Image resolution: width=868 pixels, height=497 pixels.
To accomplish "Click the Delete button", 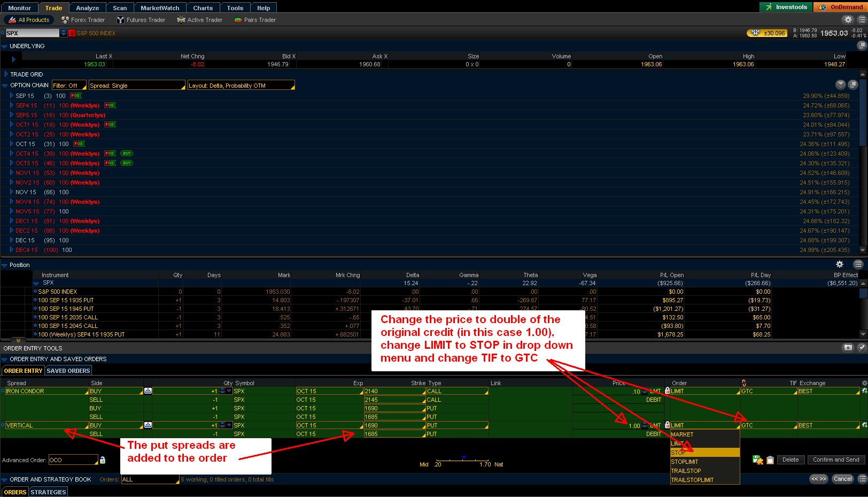I will click(790, 460).
